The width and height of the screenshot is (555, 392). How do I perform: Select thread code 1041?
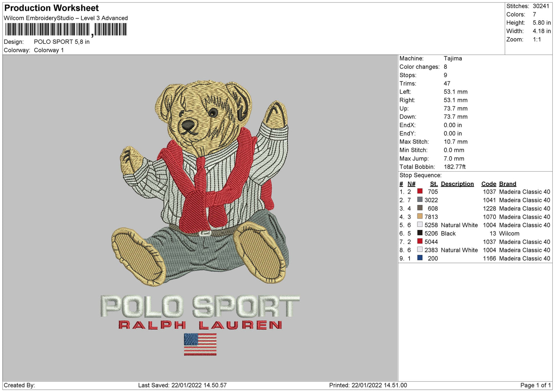[490, 200]
